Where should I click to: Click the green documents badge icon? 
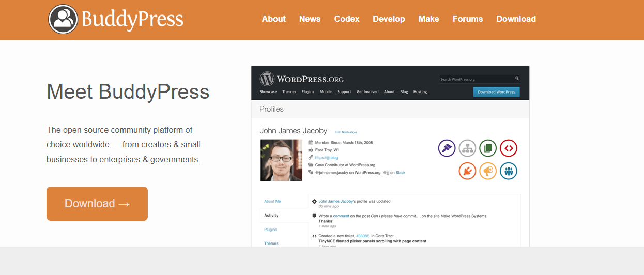(x=488, y=148)
